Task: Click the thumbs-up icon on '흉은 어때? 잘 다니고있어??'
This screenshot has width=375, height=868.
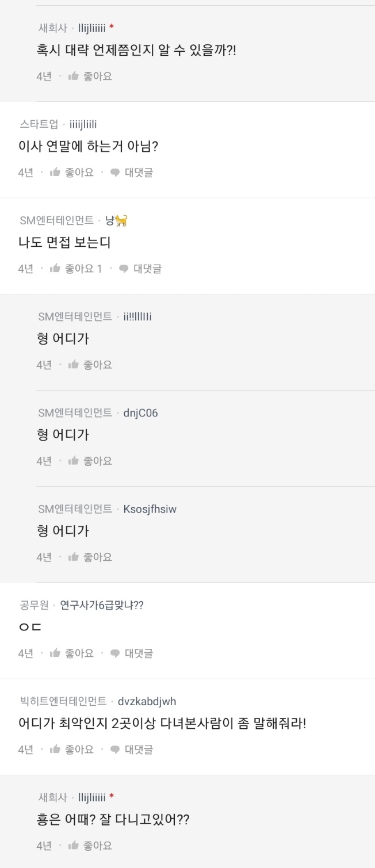Action: click(x=74, y=845)
